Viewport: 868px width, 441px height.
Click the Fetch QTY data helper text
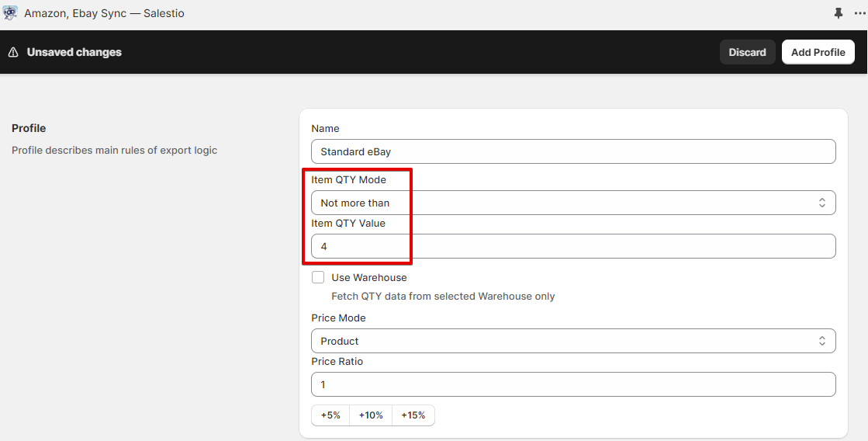(443, 296)
